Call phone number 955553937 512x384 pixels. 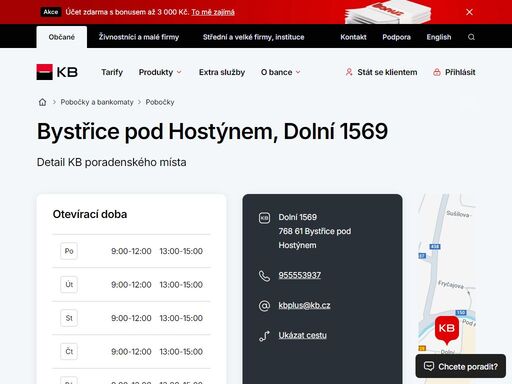point(300,275)
